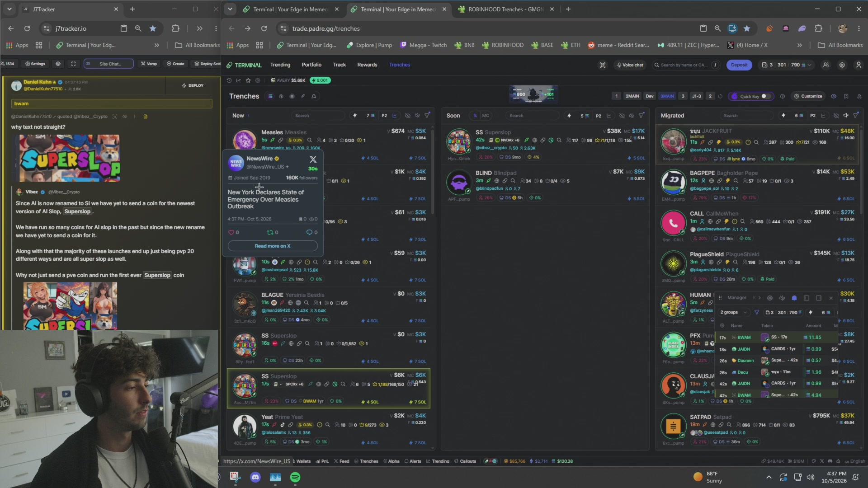Open Spotify from the Windows taskbar
Screen dimensions: 868x488
pyautogui.click(x=295, y=477)
